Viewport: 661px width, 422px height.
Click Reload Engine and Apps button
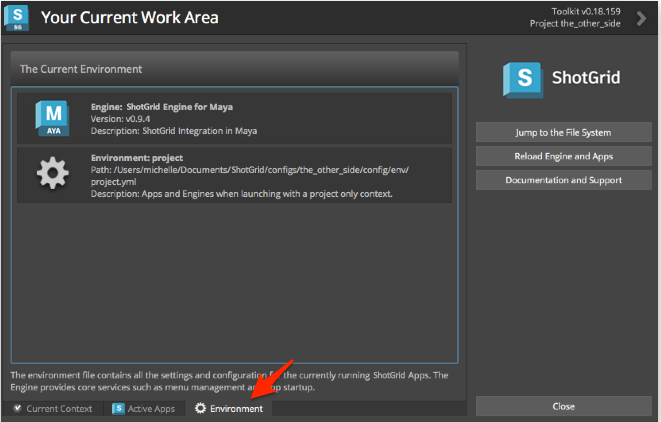(x=564, y=156)
